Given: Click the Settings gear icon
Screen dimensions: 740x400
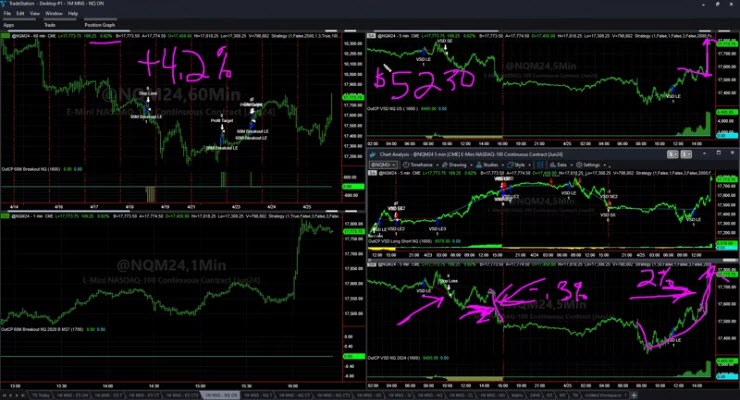Looking at the screenshot, I should pos(579,165).
